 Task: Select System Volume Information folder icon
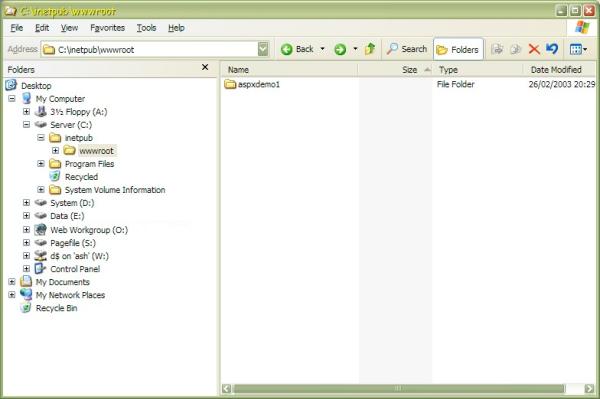point(55,189)
